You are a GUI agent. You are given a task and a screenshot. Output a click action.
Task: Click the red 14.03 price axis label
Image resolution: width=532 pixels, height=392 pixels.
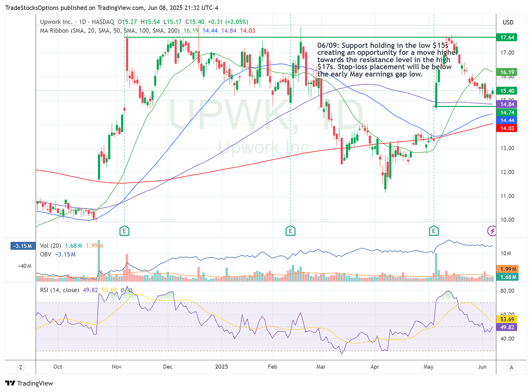(x=507, y=128)
